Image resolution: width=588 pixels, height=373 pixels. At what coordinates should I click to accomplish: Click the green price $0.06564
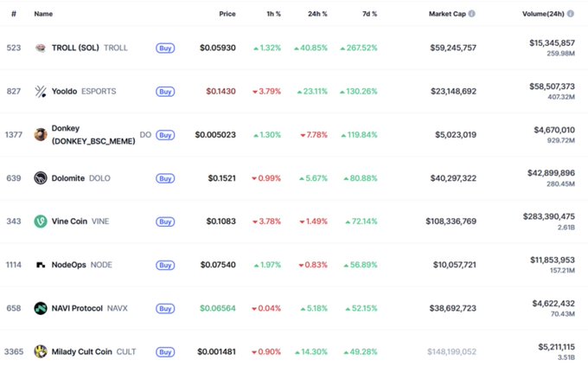click(x=218, y=308)
